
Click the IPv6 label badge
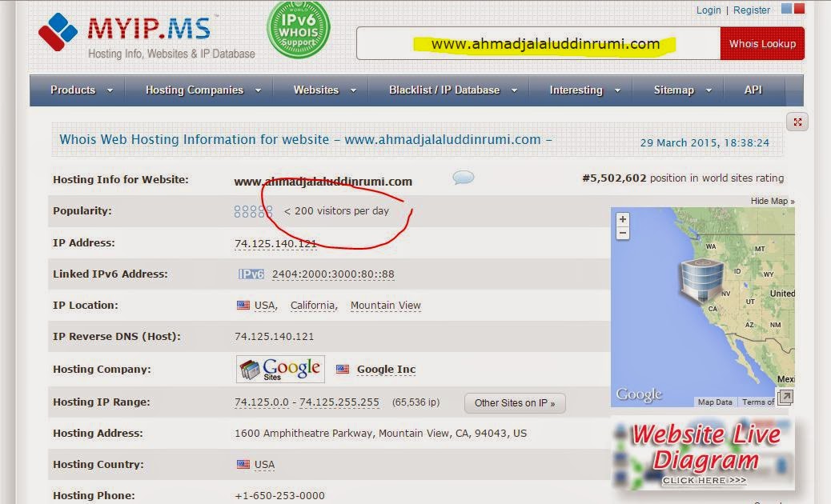[251, 274]
